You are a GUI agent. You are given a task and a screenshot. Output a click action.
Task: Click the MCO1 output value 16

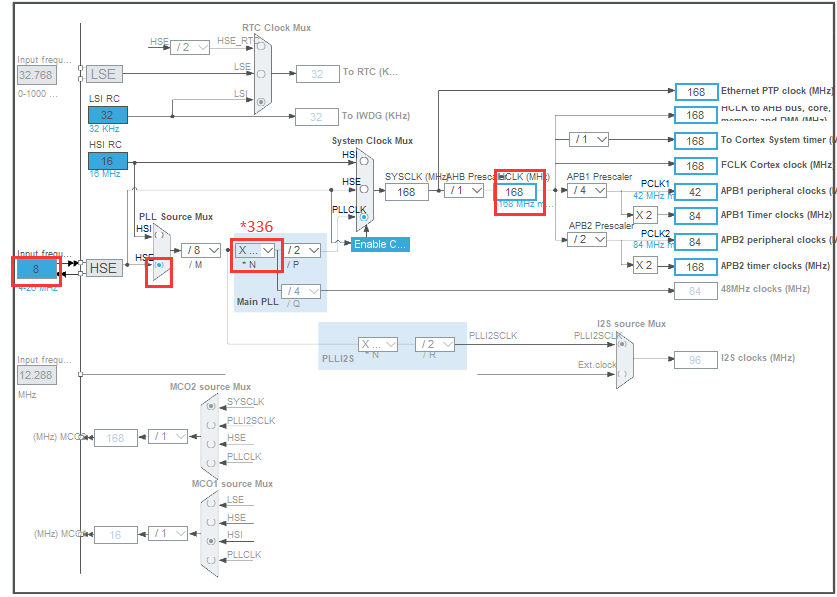point(116,535)
